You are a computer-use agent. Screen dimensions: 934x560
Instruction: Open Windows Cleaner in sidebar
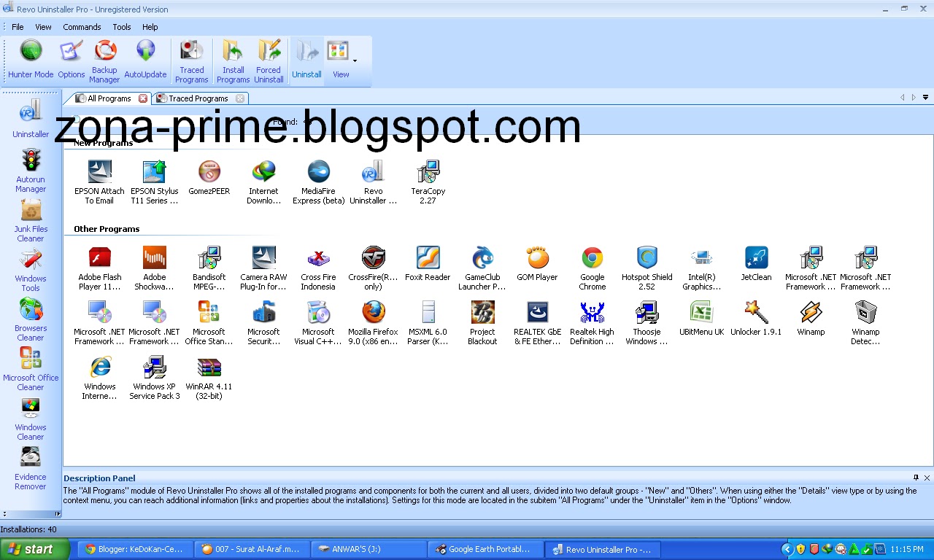point(31,418)
